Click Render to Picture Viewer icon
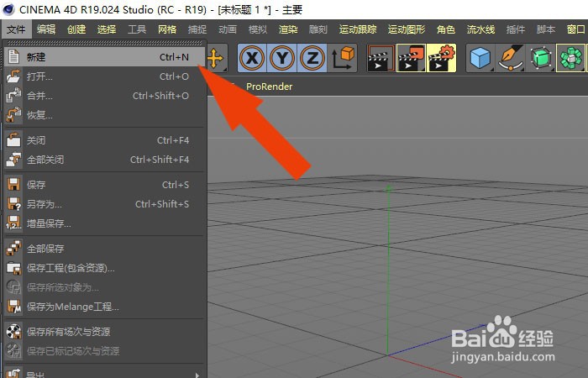The image size is (588, 378). (x=411, y=58)
